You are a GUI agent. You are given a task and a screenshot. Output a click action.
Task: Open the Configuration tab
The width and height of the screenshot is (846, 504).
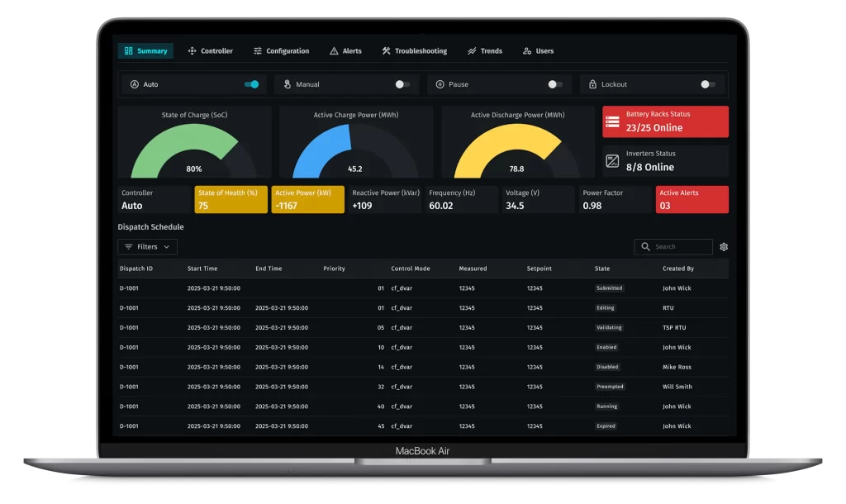[x=281, y=50]
